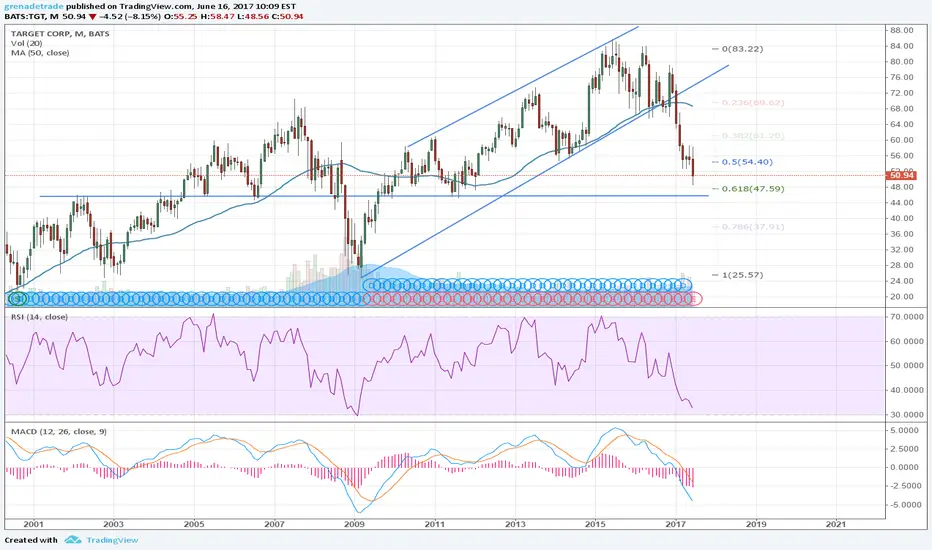This screenshot has width=932, height=550.
Task: Click the 2003 label on time axis
Action: pos(114,524)
